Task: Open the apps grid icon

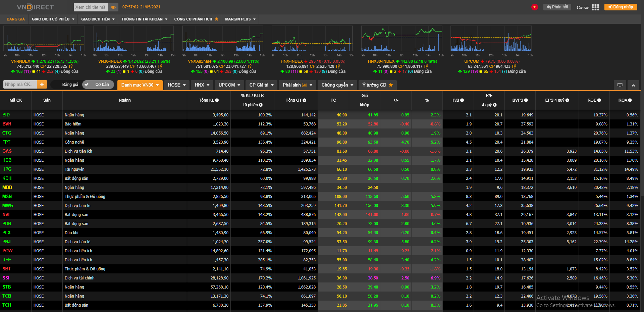Action: click(x=595, y=7)
